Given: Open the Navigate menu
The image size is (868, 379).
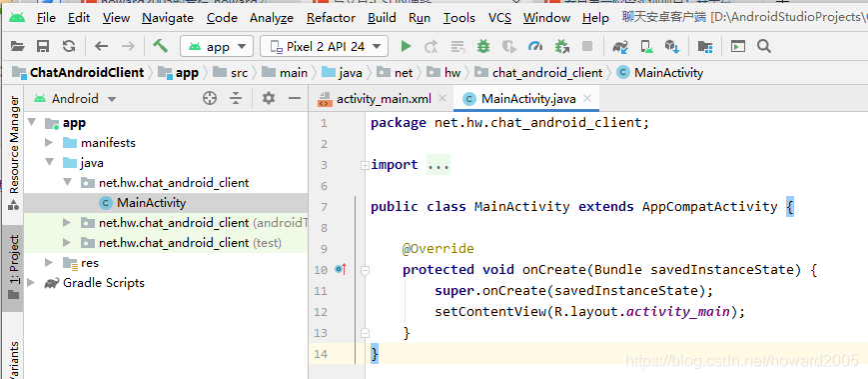Looking at the screenshot, I should (x=168, y=18).
